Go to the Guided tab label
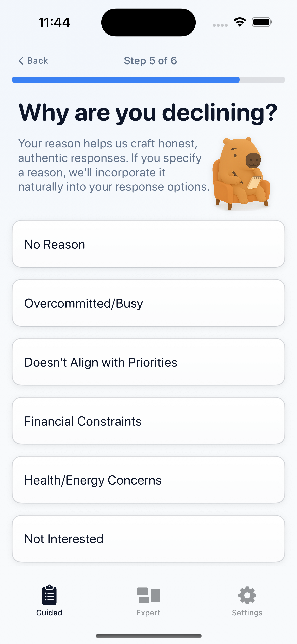The width and height of the screenshot is (297, 644). [x=49, y=613]
